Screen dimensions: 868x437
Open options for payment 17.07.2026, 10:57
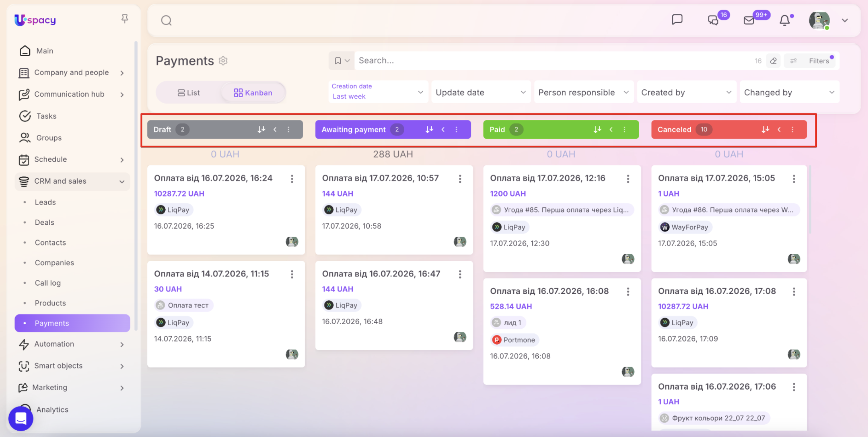[460, 179]
